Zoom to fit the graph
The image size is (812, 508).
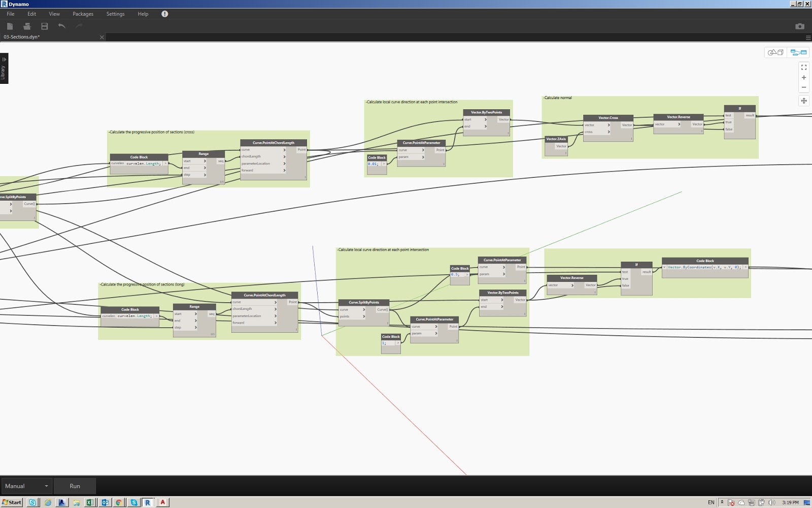pos(804,67)
